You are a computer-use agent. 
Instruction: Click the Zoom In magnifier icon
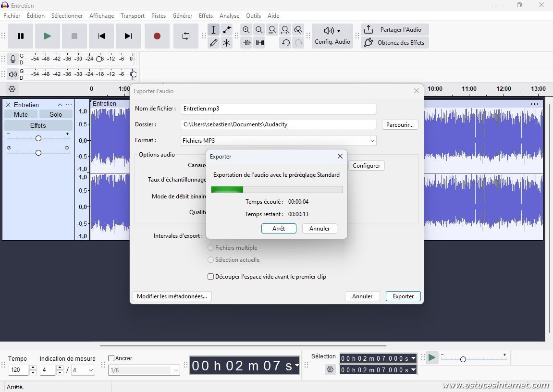coord(246,30)
